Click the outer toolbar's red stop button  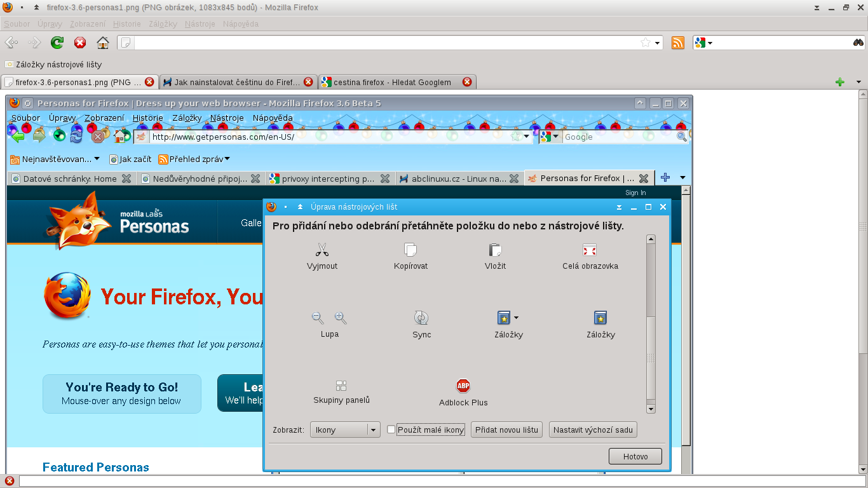pos(80,43)
